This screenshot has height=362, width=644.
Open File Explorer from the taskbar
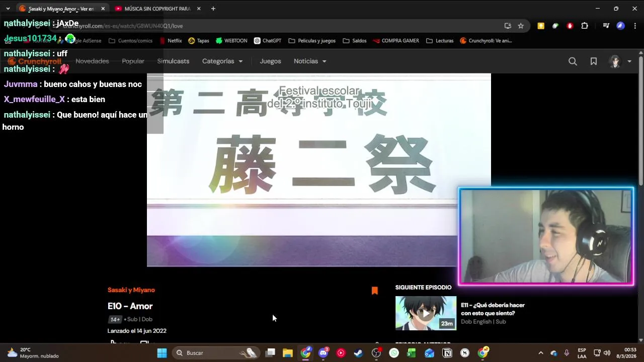point(288,353)
